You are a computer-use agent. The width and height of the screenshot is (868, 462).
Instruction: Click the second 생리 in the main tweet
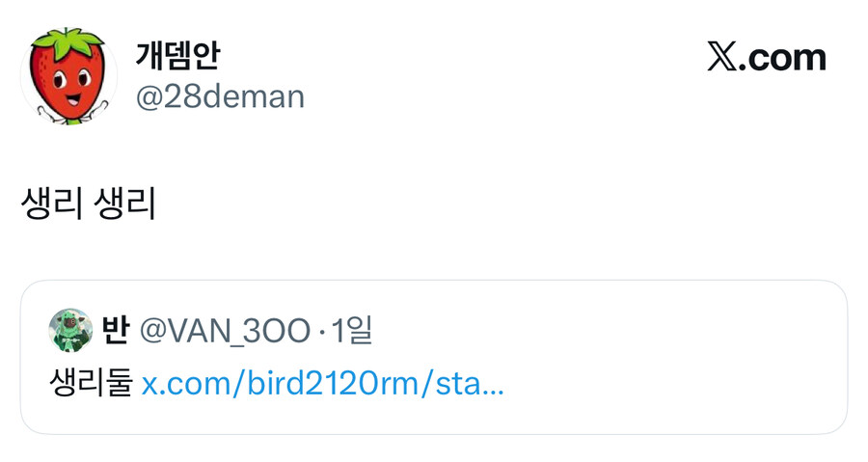tap(127, 204)
